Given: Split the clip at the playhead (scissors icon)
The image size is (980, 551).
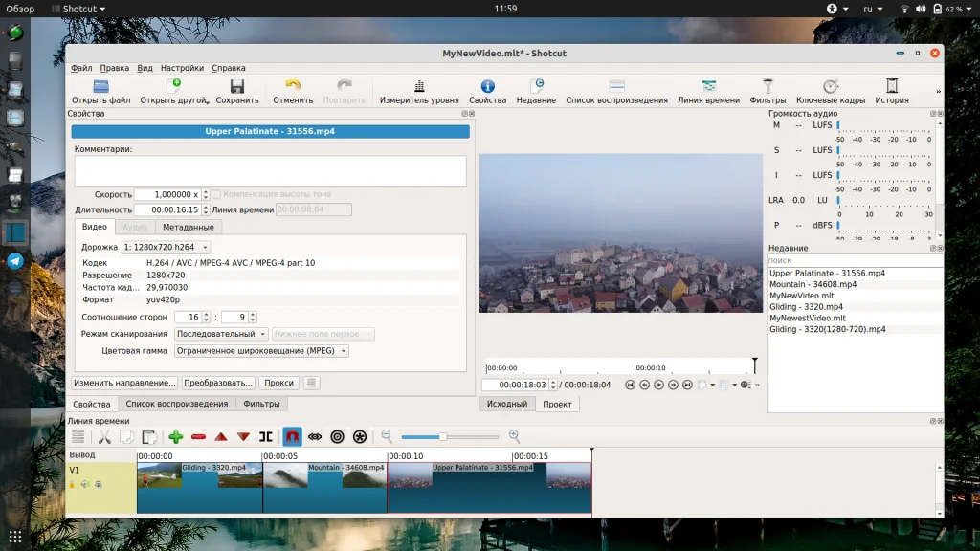Looking at the screenshot, I should tap(104, 437).
